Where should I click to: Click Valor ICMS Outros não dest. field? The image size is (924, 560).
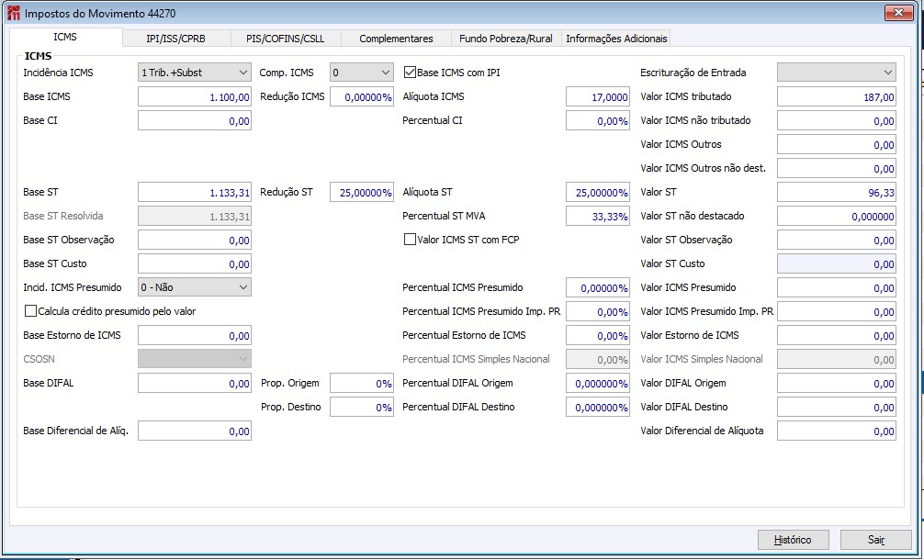[x=837, y=168]
